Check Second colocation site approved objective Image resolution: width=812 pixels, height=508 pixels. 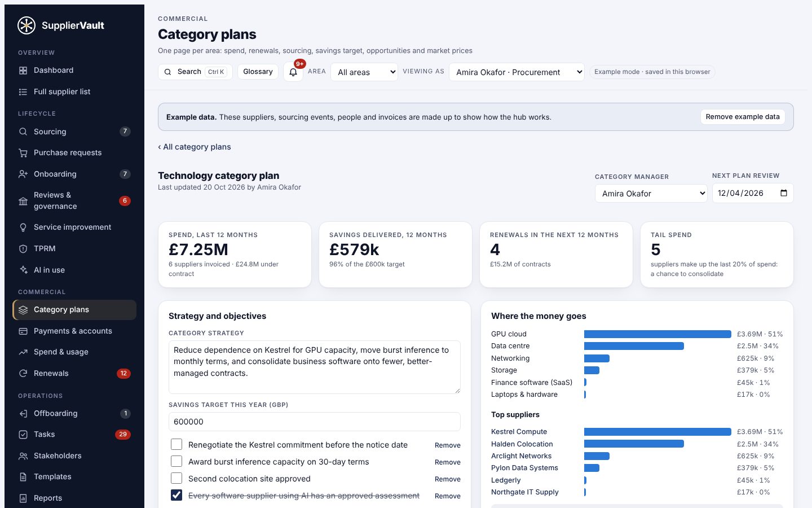tap(176, 479)
